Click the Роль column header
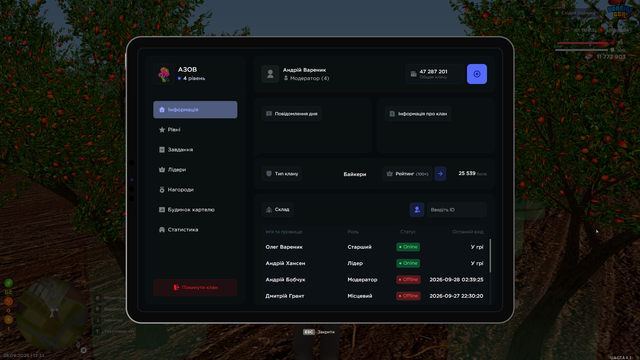 pos(353,232)
